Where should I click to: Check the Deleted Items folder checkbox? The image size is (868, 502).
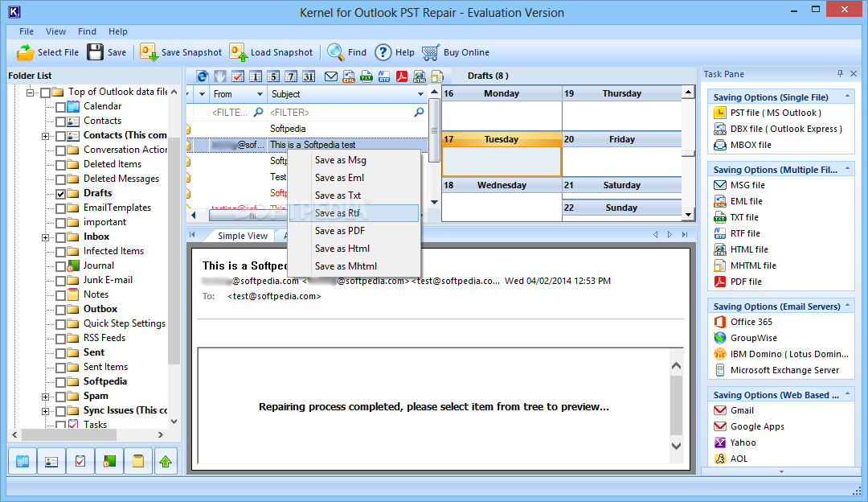pyautogui.click(x=61, y=165)
